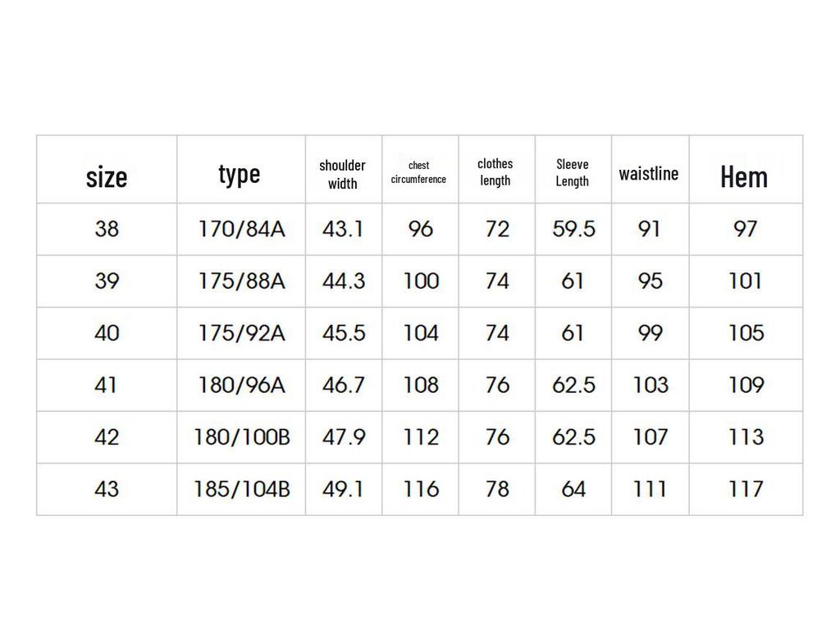Click the "shoulder width" header cell
Screen dimensions: 840x630
tap(343, 175)
